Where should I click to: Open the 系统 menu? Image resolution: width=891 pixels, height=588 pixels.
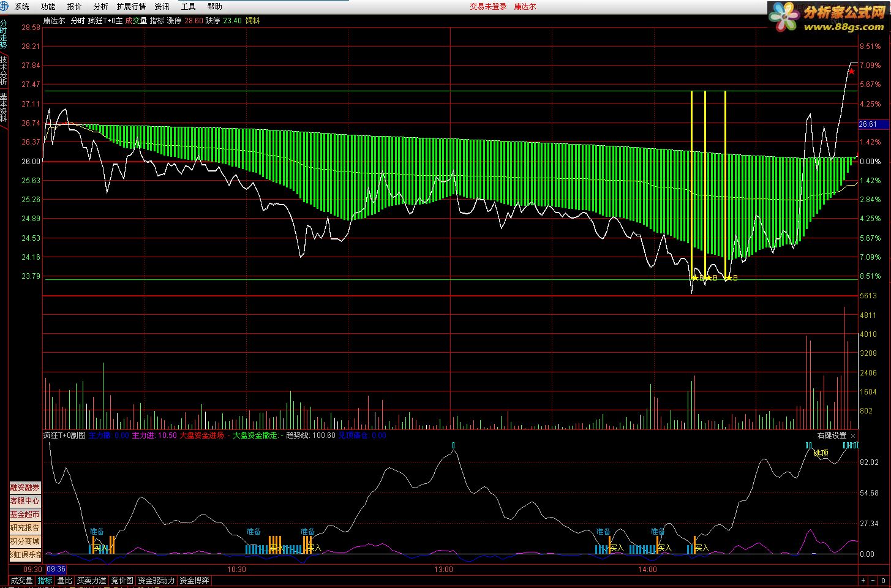click(22, 7)
